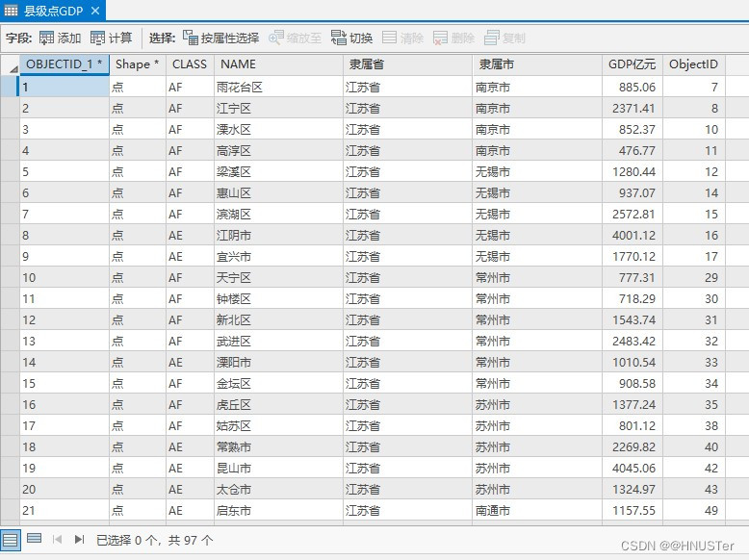749x560 pixels.
Task: Click the 梁溪区 name cell
Action: [x=278, y=172]
